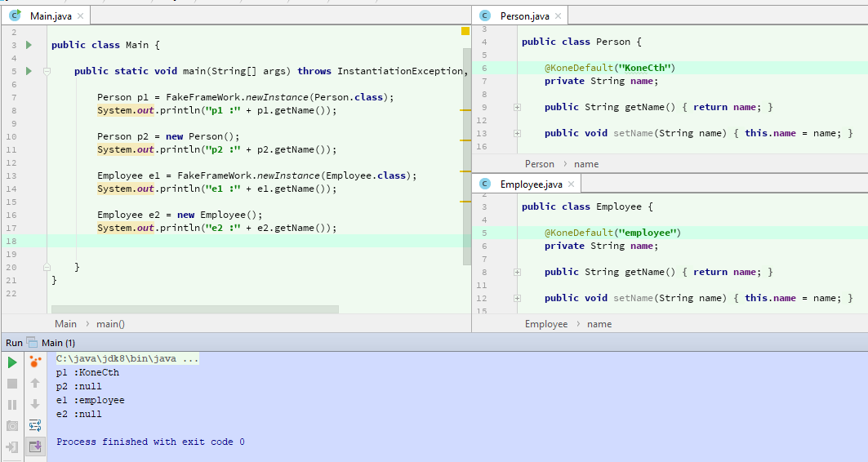
Task: Click main() breadcrumb in Main.java editor
Action: (x=110, y=324)
